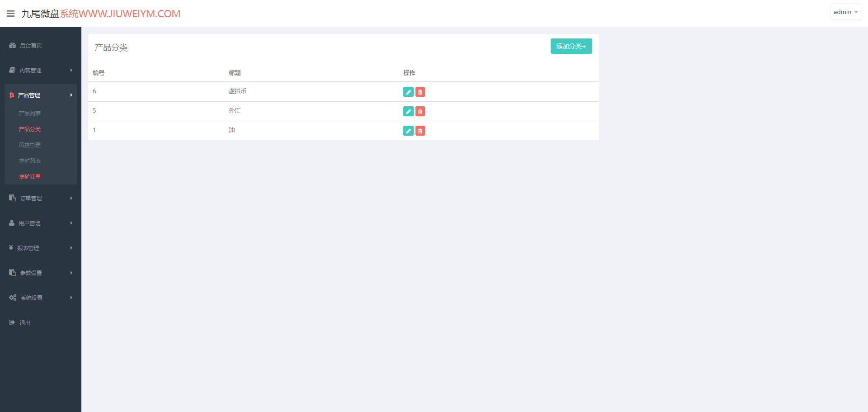Expand the 订单管理 sidebar menu
Image resolution: width=868 pixels, height=412 pixels.
click(41, 198)
